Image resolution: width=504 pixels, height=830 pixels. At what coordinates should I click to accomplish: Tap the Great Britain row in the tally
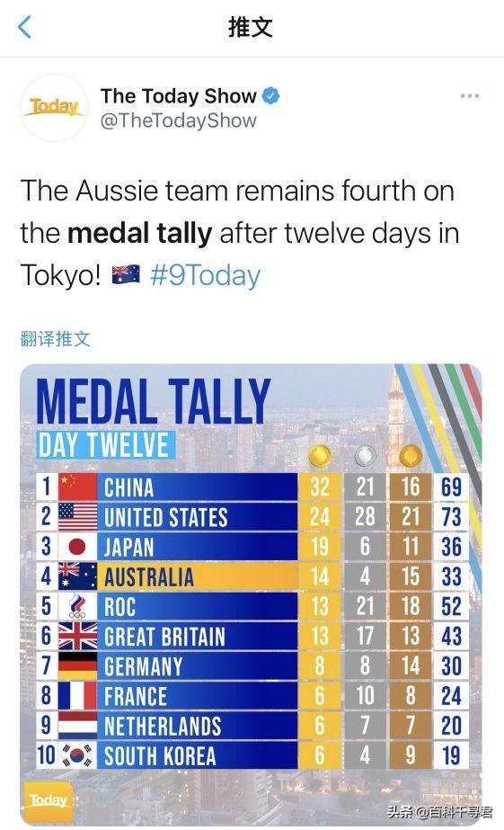pyautogui.click(x=252, y=636)
